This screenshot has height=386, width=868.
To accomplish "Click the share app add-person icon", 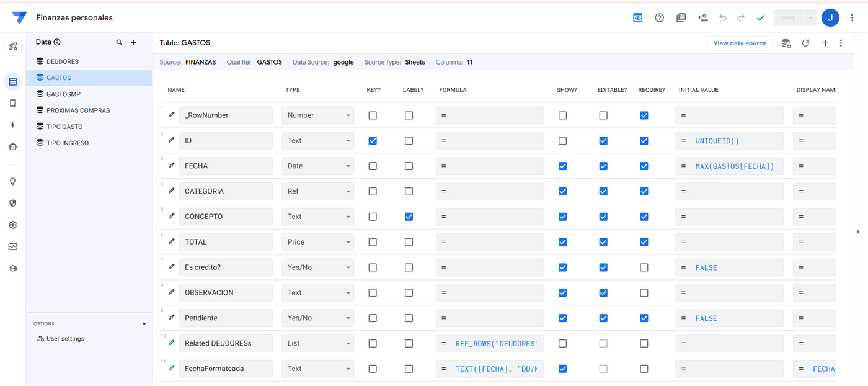I will coord(702,18).
